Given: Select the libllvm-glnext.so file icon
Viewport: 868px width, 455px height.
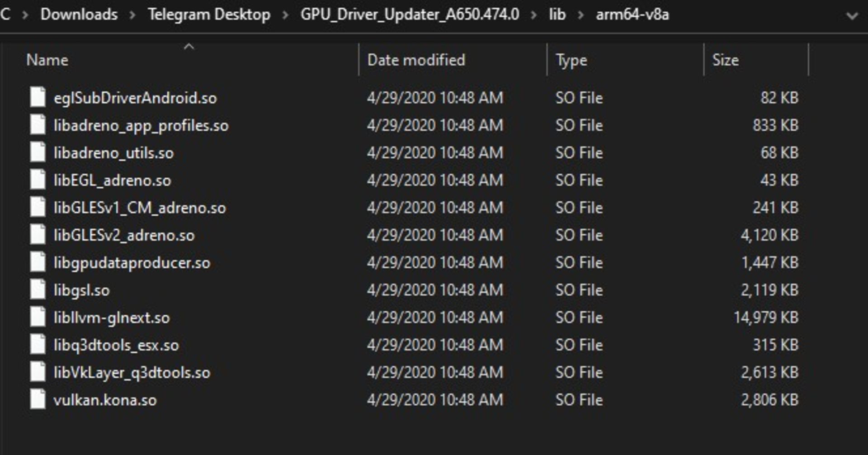Looking at the screenshot, I should coord(38,318).
